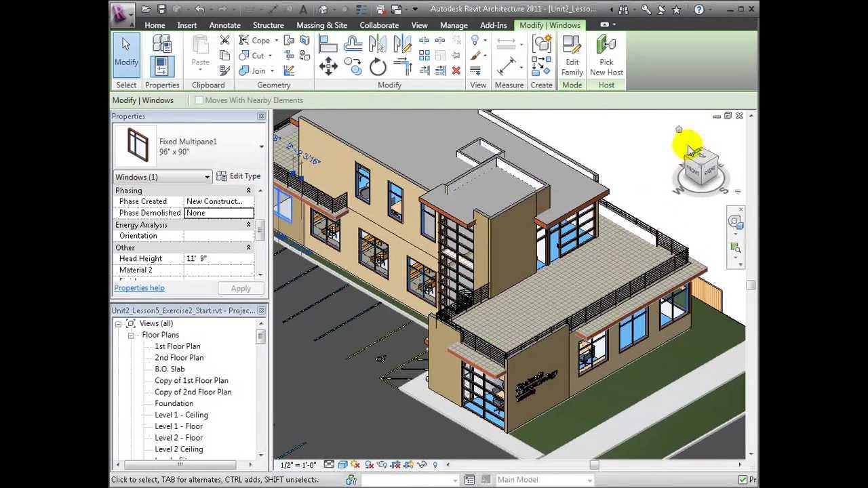Close the Properties palette with its X
This screenshot has height=488, width=868.
(x=261, y=117)
